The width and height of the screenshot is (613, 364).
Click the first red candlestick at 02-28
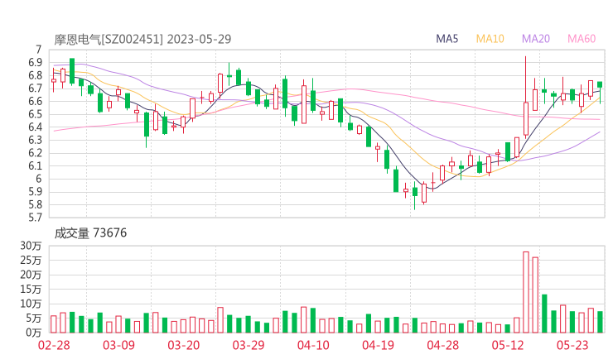click(x=54, y=80)
